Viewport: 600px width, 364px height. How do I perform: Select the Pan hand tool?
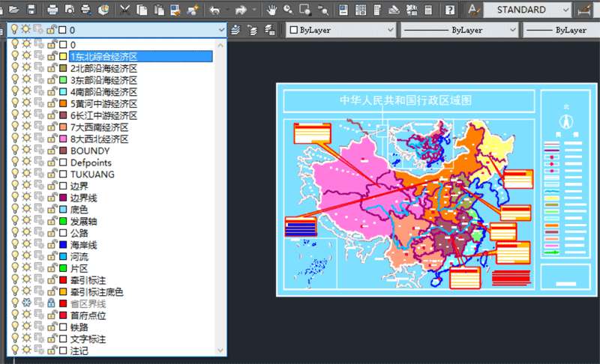[271, 10]
